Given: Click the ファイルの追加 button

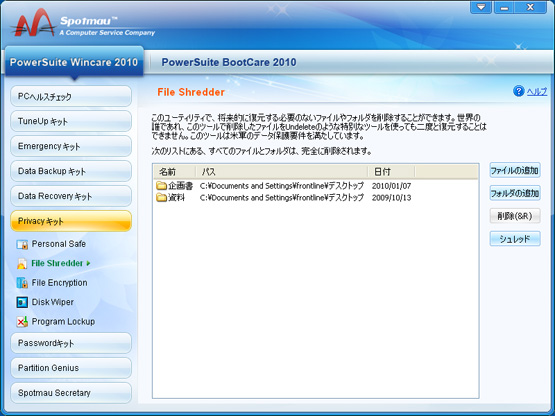Looking at the screenshot, I should 515,171.
